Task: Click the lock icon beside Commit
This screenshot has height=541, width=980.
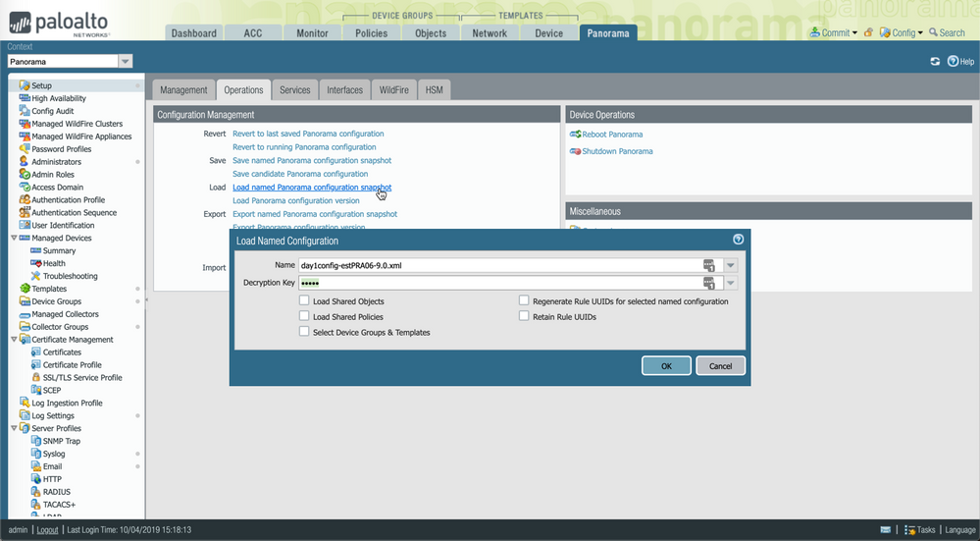Action: (x=868, y=32)
